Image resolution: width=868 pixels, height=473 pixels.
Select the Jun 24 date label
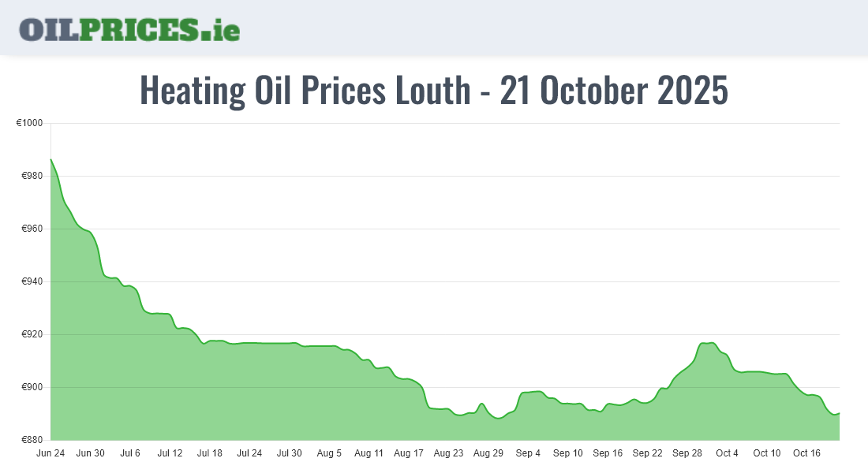(51, 453)
